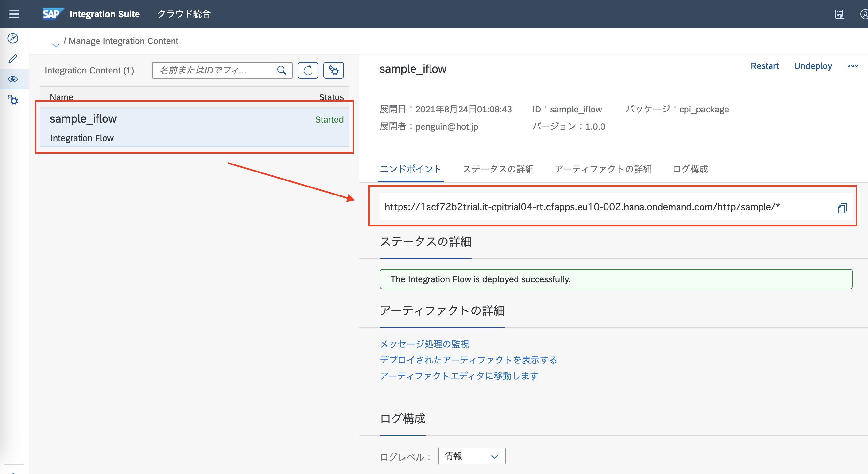Open the notifications icon in header

(840, 14)
